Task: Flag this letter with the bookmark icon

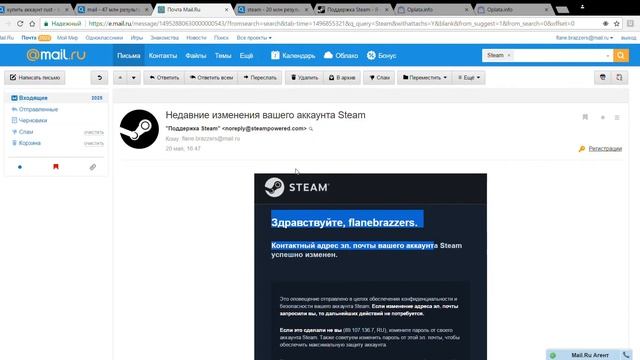Action: tap(585, 117)
